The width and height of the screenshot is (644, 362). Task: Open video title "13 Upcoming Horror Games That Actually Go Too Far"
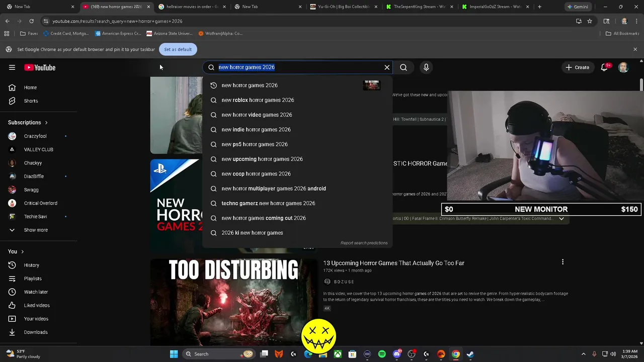coord(393,263)
